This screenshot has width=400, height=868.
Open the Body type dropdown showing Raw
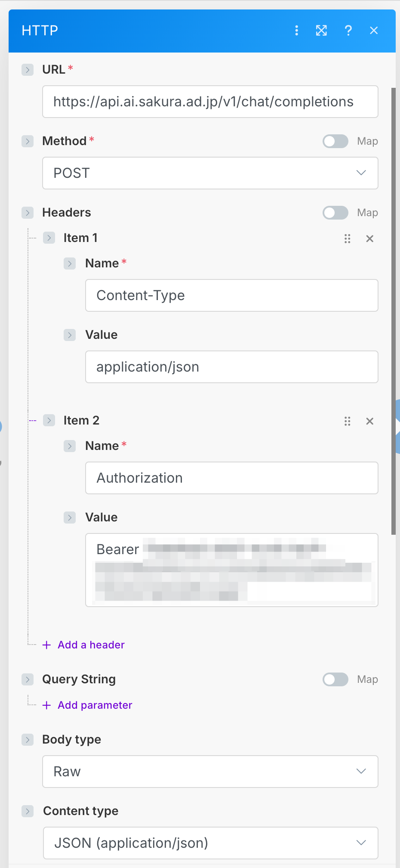pos(210,772)
